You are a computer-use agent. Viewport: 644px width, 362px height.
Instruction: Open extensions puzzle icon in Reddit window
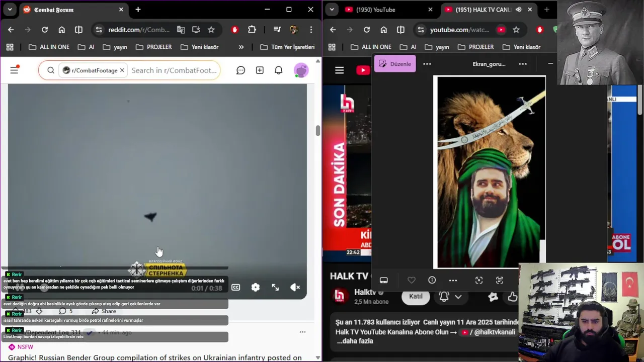pyautogui.click(x=252, y=30)
